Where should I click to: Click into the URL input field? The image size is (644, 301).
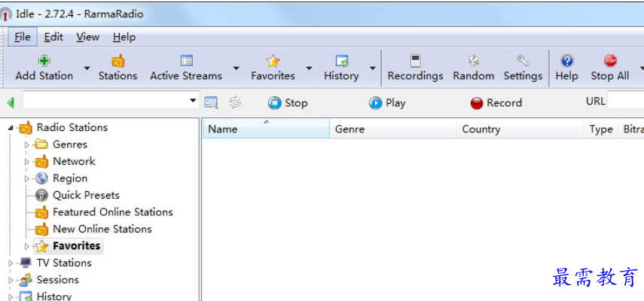tap(625, 101)
